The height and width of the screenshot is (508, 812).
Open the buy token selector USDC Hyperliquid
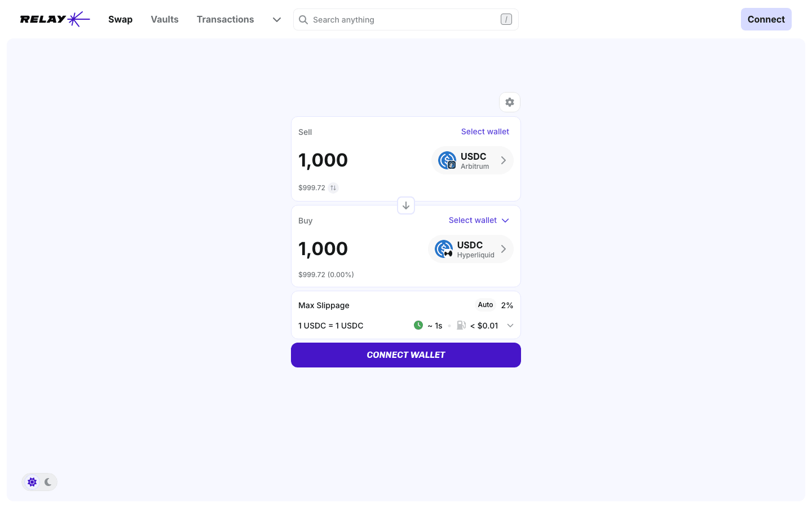471,249
